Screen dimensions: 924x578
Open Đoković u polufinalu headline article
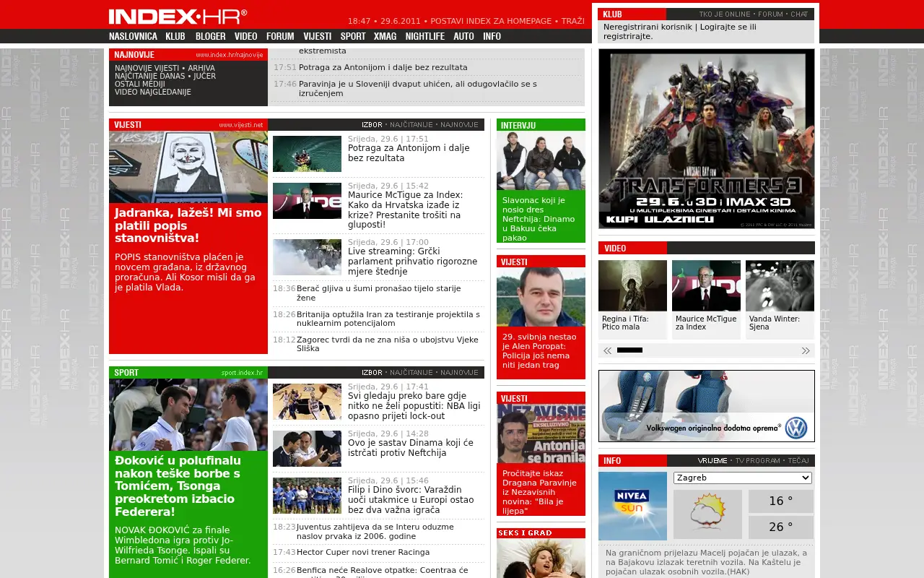click(x=178, y=486)
